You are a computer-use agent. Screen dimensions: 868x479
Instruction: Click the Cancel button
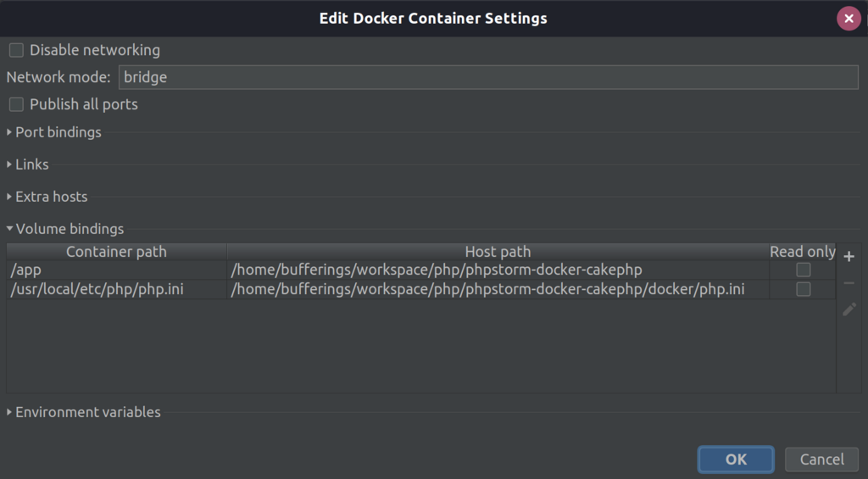pos(821,460)
